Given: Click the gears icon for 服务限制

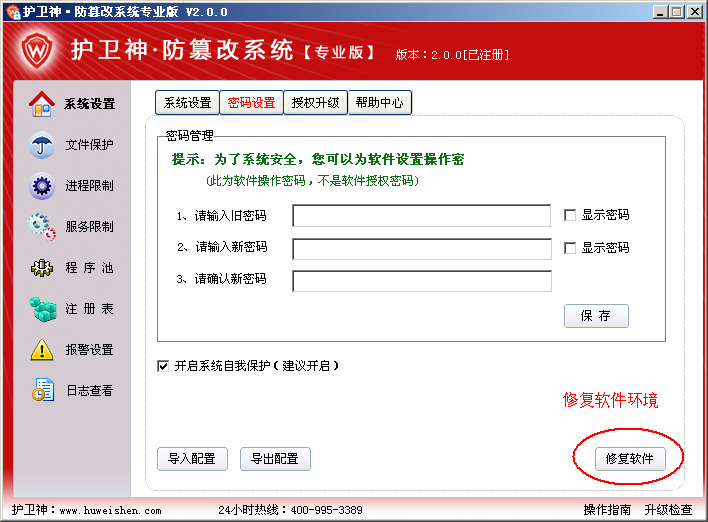Looking at the screenshot, I should click(x=42, y=226).
